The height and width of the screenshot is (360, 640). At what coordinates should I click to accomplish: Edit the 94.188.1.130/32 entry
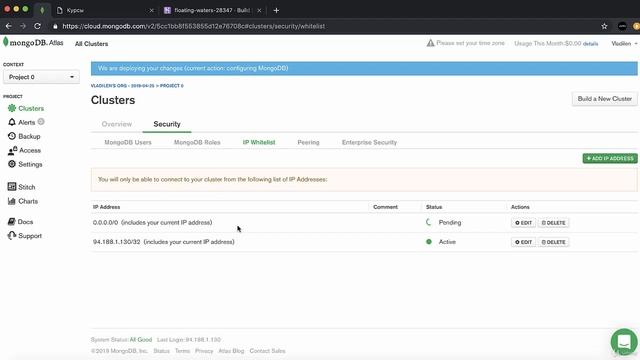tap(523, 242)
